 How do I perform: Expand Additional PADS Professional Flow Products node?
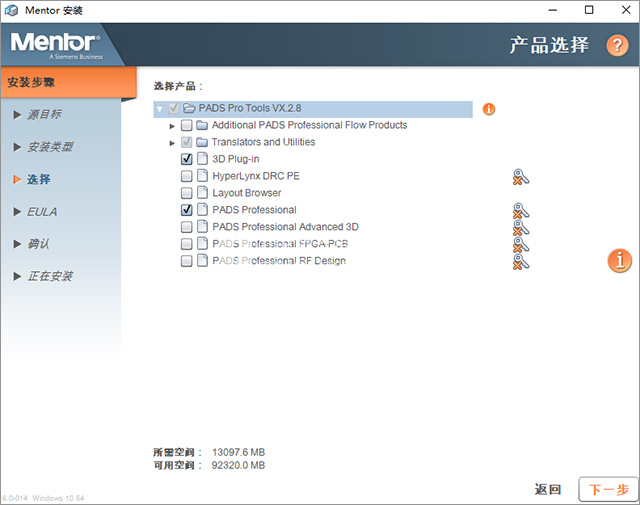coord(172,126)
